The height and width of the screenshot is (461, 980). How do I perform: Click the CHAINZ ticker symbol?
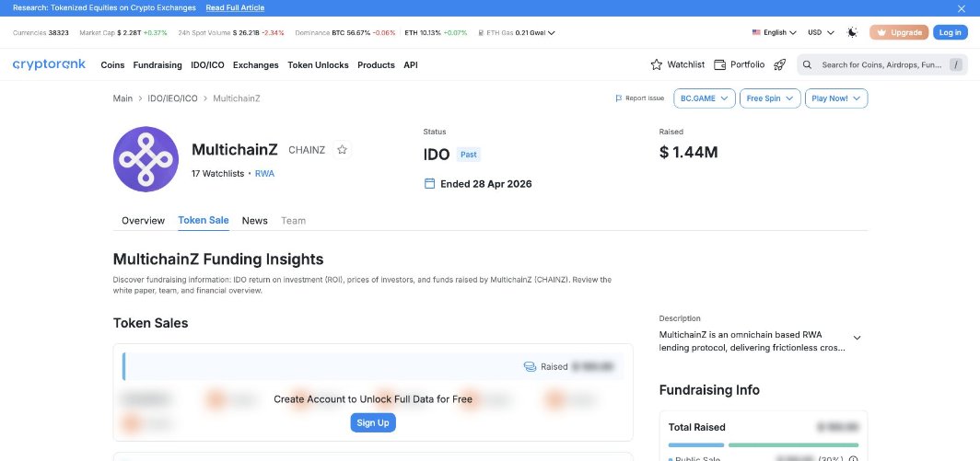[307, 150]
